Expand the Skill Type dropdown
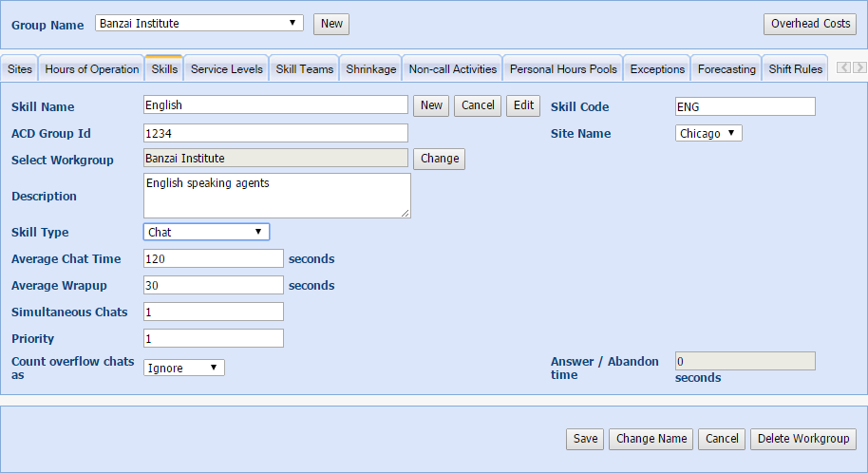This screenshot has height=473, width=868. [206, 232]
